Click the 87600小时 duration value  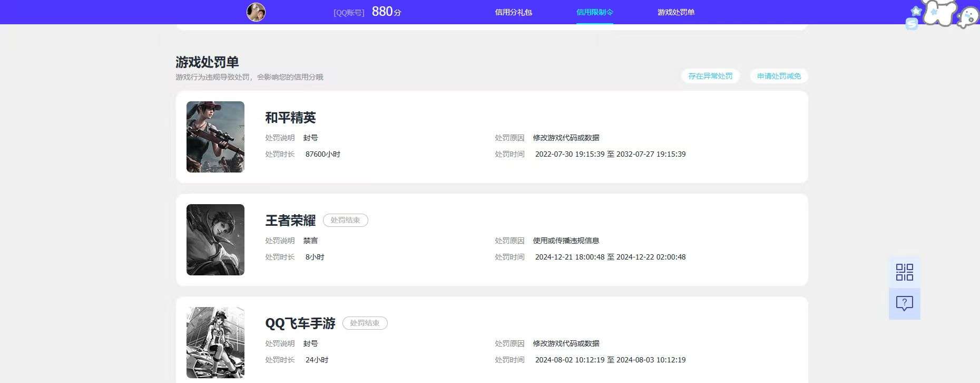tap(323, 154)
